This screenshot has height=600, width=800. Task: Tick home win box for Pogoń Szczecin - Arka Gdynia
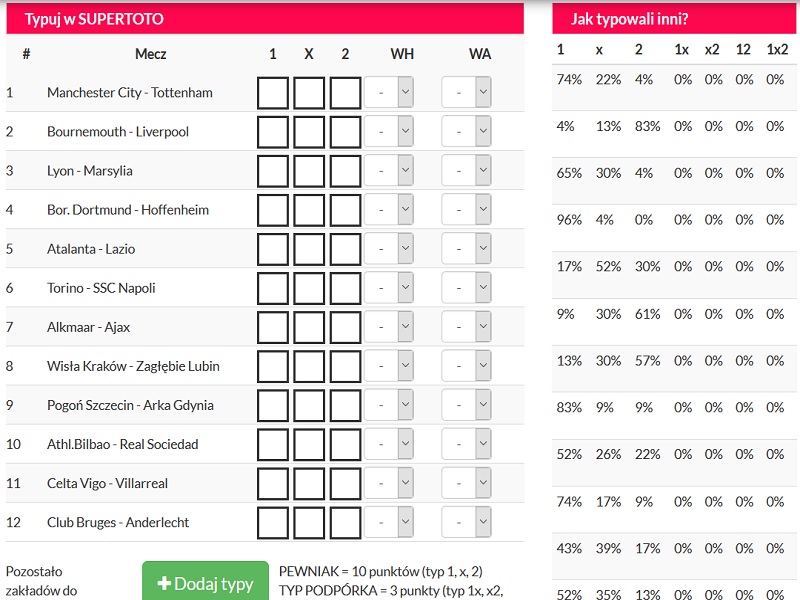pos(273,406)
